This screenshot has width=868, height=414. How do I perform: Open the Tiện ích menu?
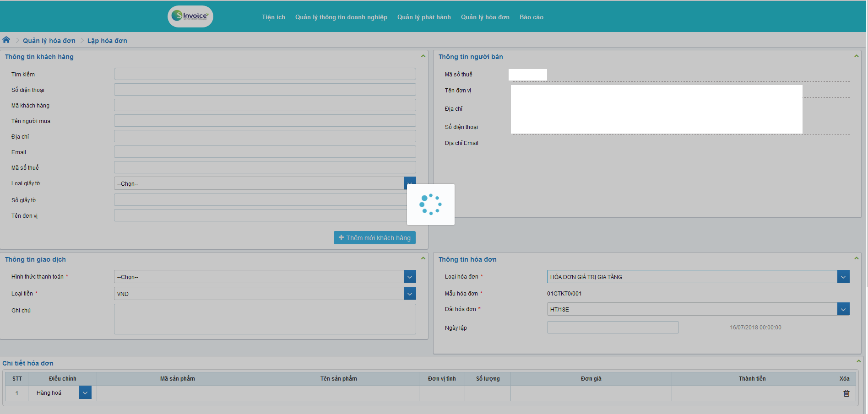[273, 17]
